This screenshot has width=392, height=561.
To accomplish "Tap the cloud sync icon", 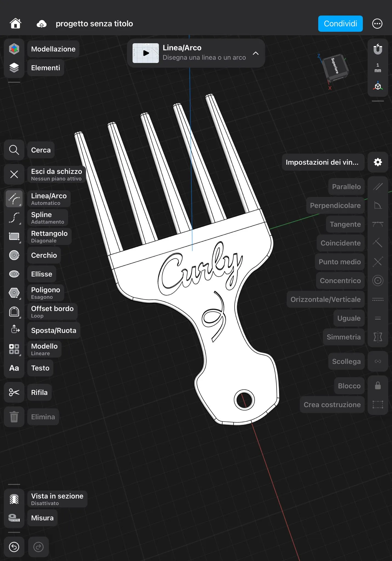I will [x=41, y=24].
